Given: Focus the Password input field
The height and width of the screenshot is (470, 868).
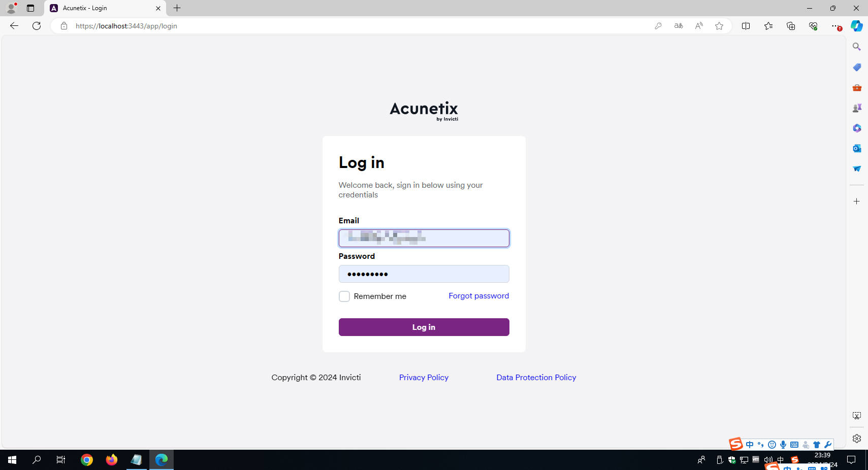Looking at the screenshot, I should point(424,274).
